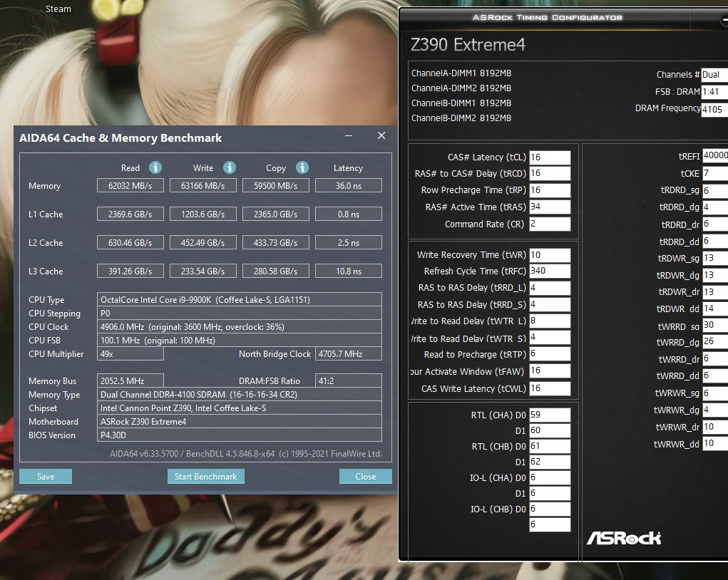This screenshot has width=728, height=580.
Task: Select Memory Type DDR4-4100 field
Action: 240,395
